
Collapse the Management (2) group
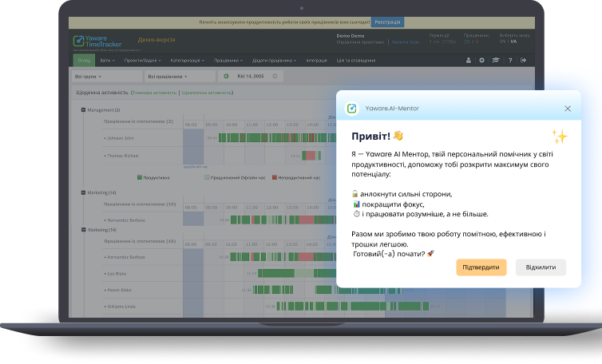[83, 110]
